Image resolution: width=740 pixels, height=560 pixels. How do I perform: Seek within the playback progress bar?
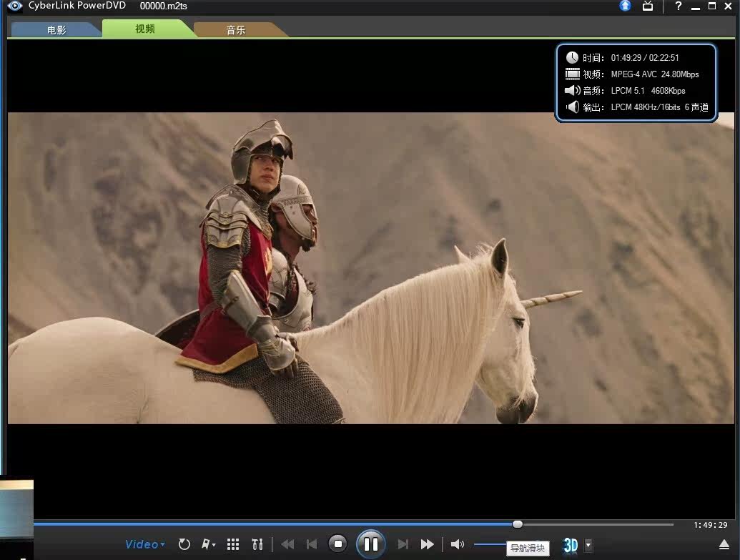click(353, 524)
